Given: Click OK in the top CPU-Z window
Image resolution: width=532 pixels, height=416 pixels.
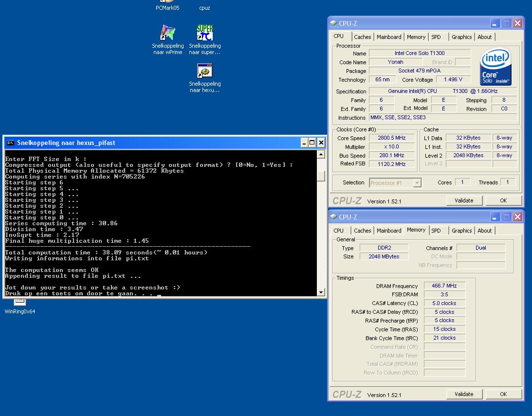Looking at the screenshot, I should pyautogui.click(x=503, y=200).
